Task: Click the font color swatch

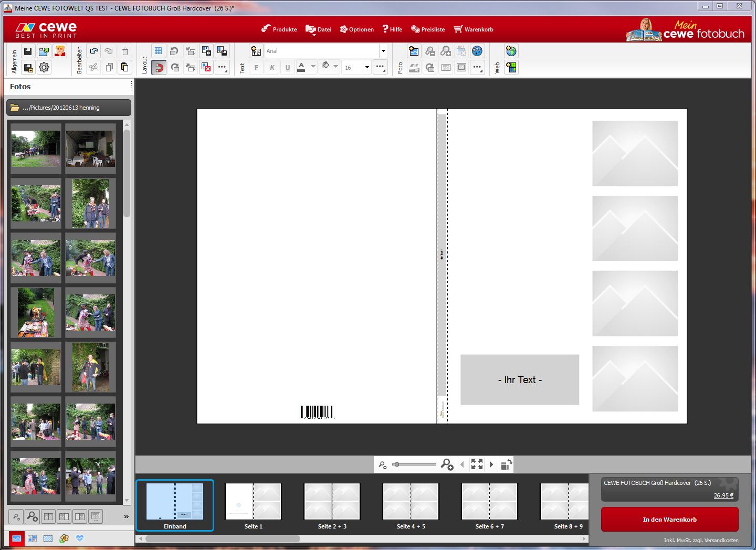Action: coord(301,67)
